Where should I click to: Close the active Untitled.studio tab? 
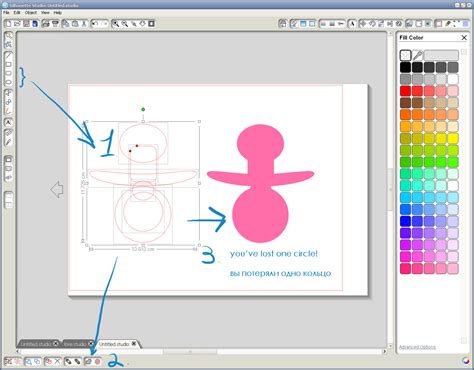[134, 343]
